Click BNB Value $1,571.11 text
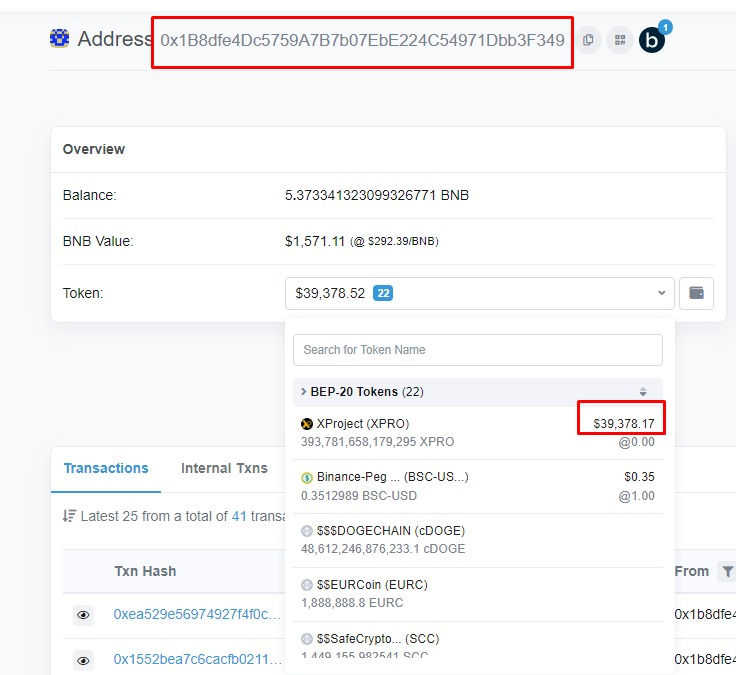 tap(314, 241)
